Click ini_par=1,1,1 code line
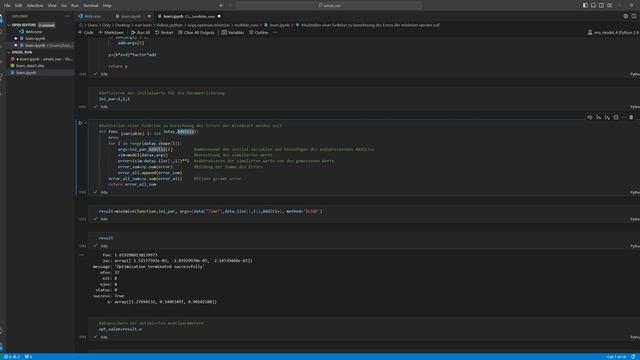This screenshot has width=640, height=360. [x=114, y=99]
